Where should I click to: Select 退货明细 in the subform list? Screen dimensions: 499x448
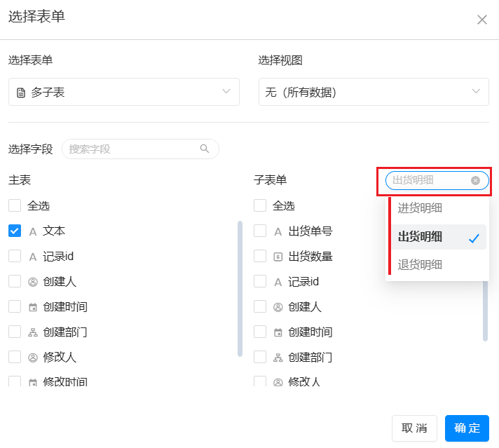coord(421,264)
